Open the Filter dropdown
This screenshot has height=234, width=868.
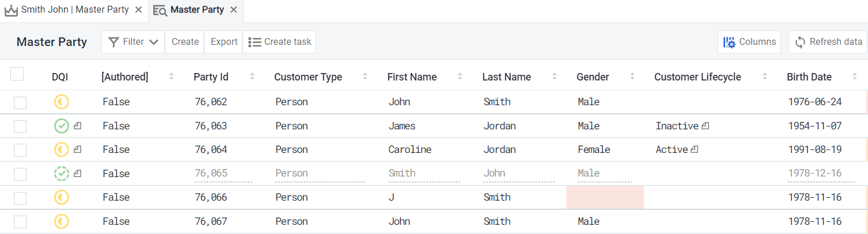point(133,42)
